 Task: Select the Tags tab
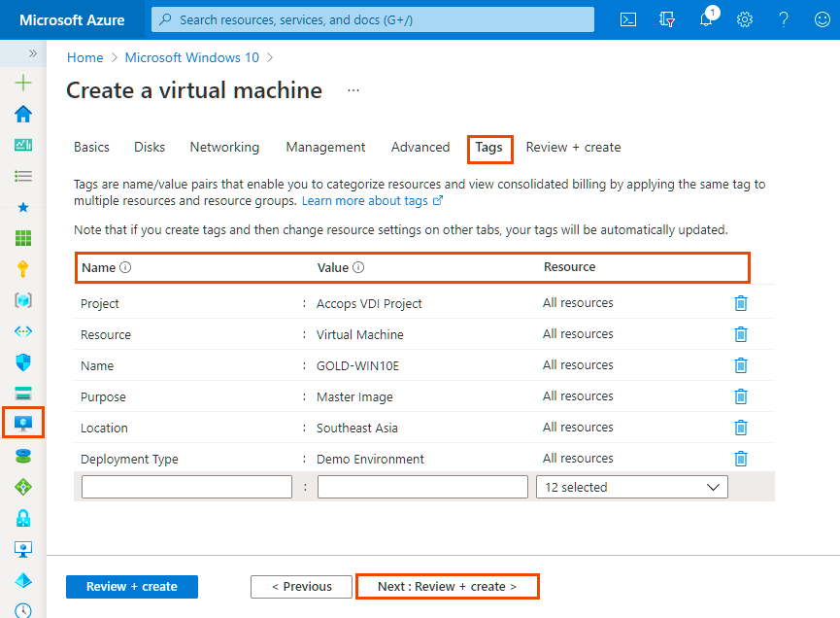[489, 148]
